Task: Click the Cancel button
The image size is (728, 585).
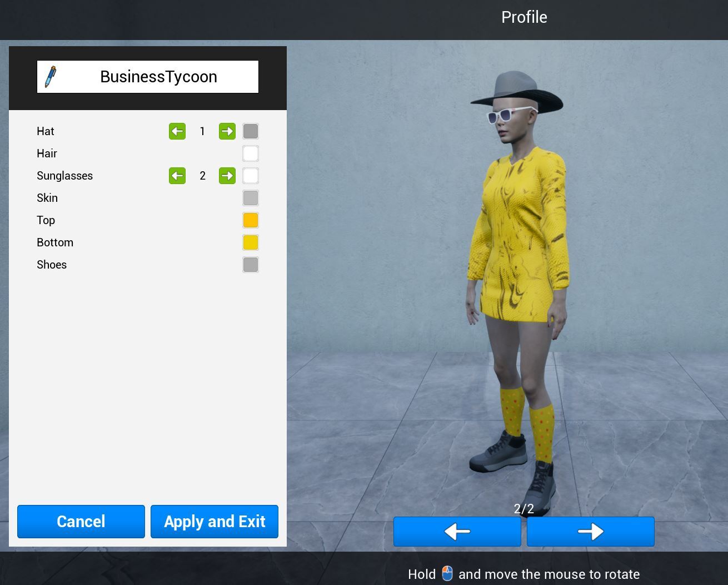Action: coord(81,522)
